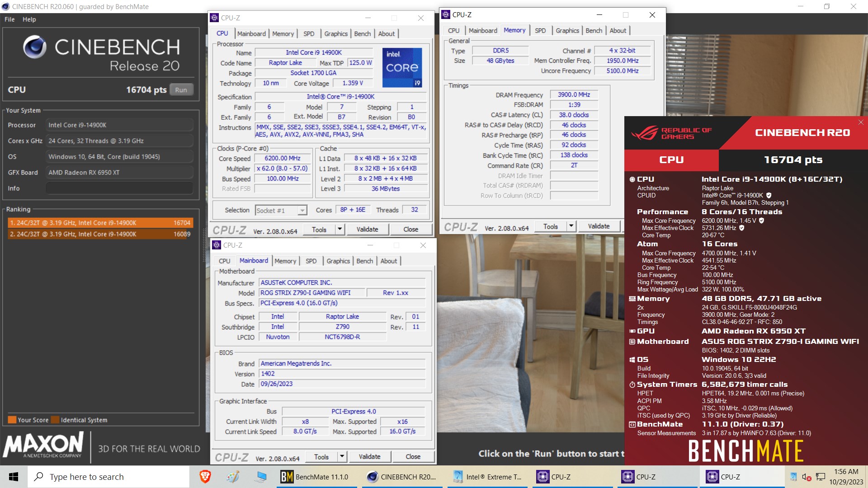The image size is (868, 488).
Task: Click DRAM Frequency 3900.0 MHz value
Action: pos(574,94)
